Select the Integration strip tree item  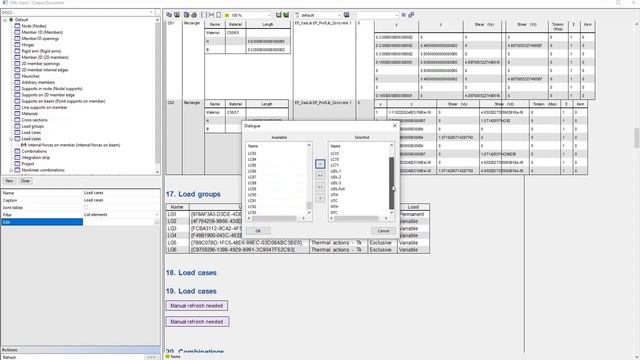pos(36,158)
